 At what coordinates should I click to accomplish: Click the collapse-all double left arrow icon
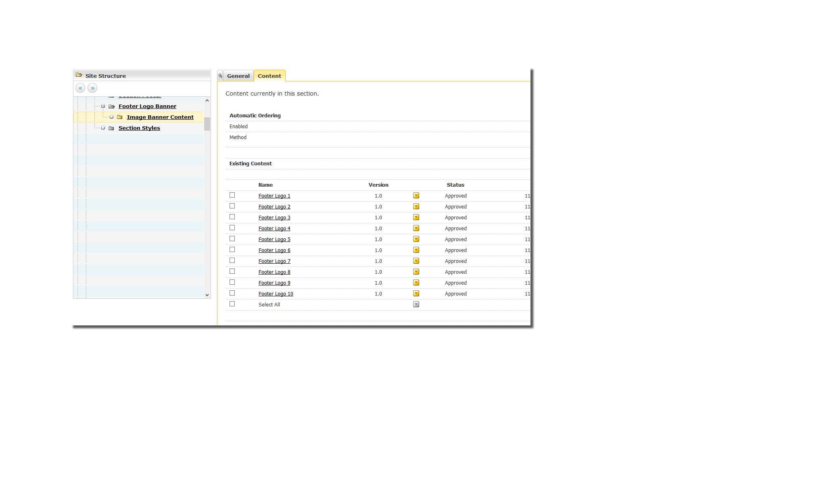coord(80,88)
